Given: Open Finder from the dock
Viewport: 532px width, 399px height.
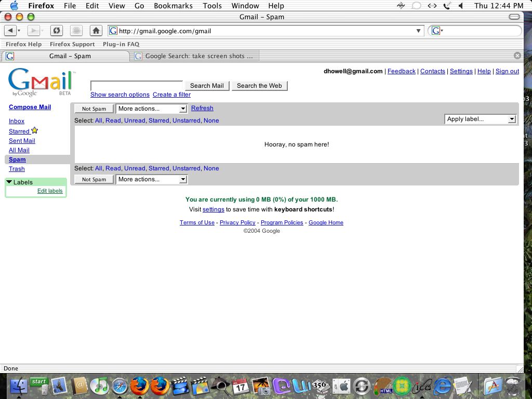Looking at the screenshot, I should 19,386.
